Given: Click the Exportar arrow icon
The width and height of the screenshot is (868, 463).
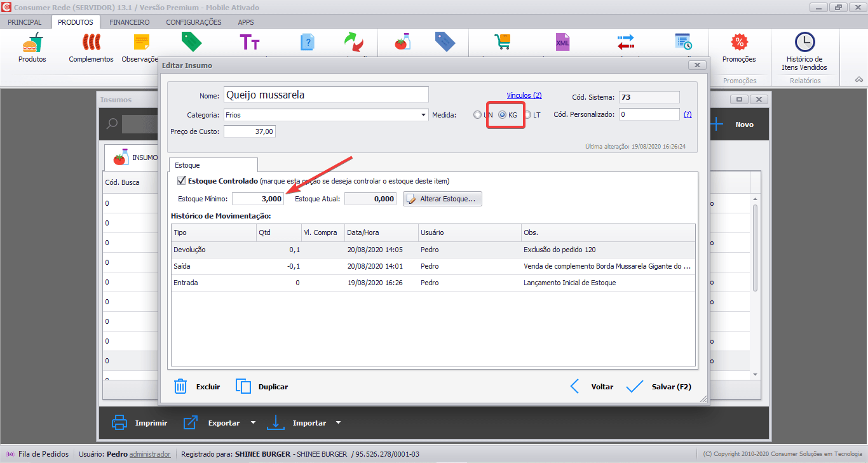Looking at the screenshot, I should pyautogui.click(x=191, y=422).
